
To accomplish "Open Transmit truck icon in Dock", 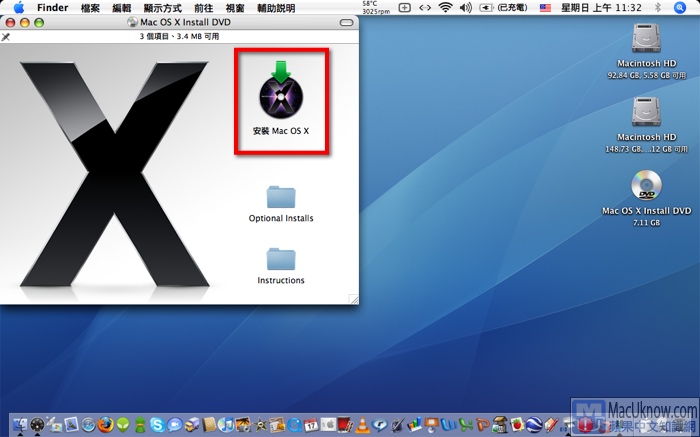I will coord(192,425).
